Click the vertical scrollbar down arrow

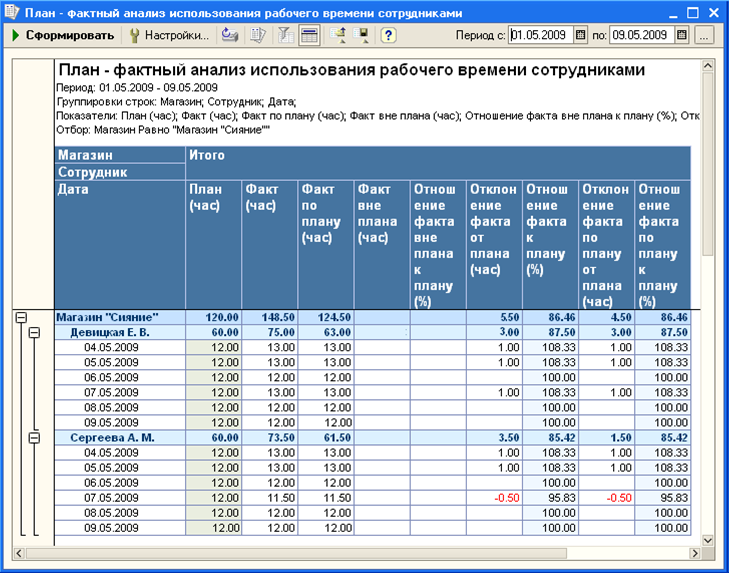tap(708, 540)
